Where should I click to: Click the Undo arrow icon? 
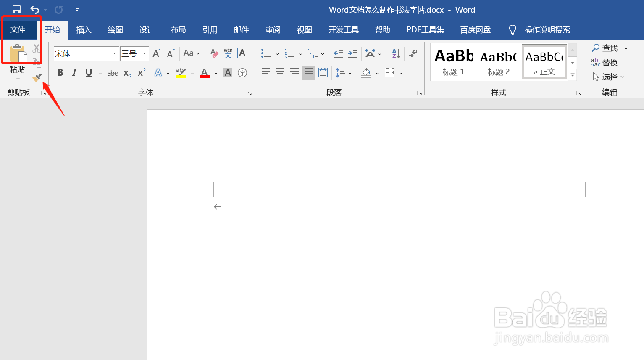(x=34, y=9)
